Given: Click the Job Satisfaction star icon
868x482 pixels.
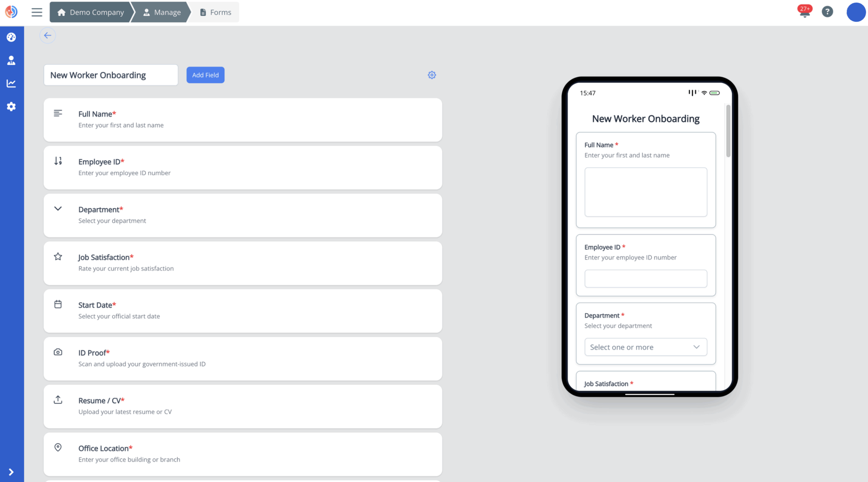Looking at the screenshot, I should [58, 257].
